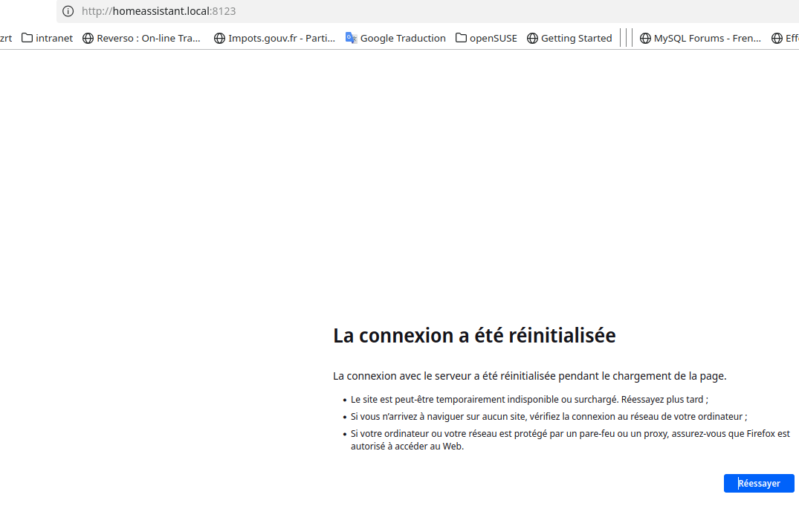The image size is (799, 532).
Task: Open the partially visible zrt bookmark
Action: (6, 38)
